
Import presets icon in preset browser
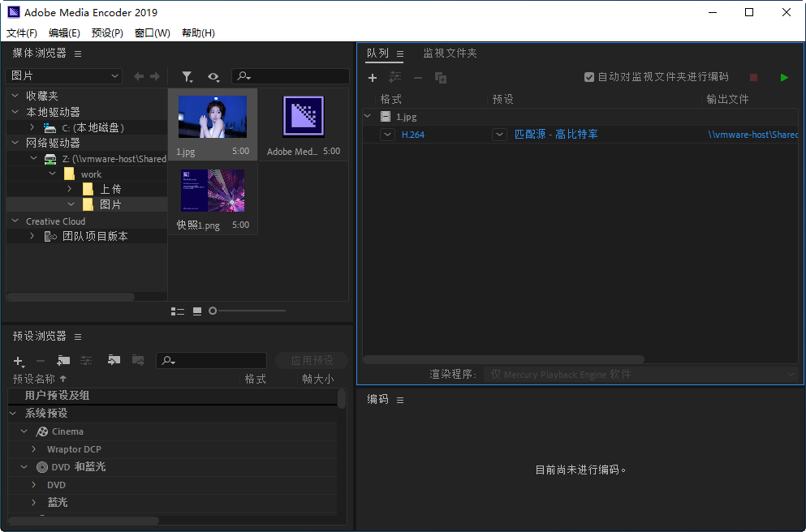pyautogui.click(x=114, y=360)
